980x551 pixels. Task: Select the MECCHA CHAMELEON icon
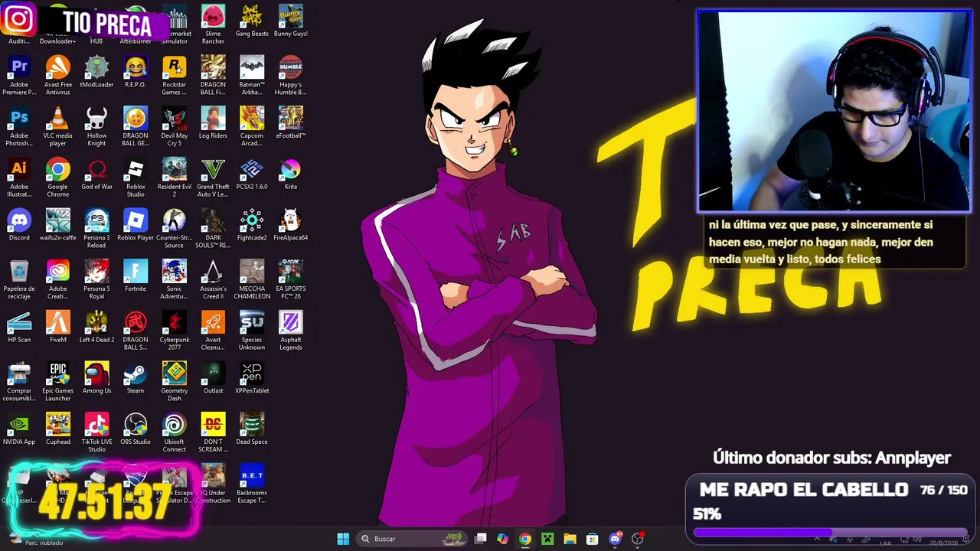pos(252,280)
